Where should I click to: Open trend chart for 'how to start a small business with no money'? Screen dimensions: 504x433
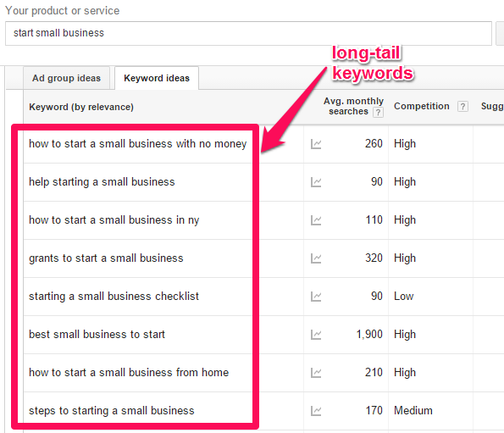coord(316,144)
